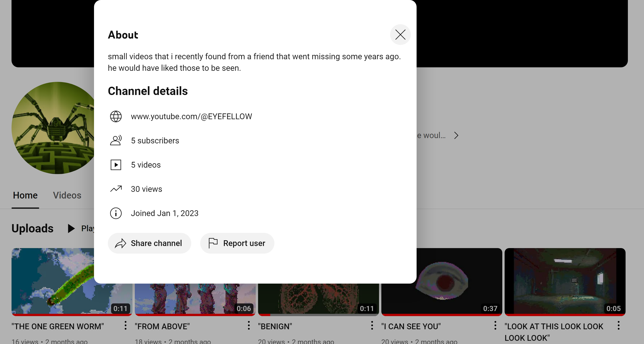
Task: Open three-dot menu for "I CAN SEE YOU"
Action: pyautogui.click(x=495, y=326)
